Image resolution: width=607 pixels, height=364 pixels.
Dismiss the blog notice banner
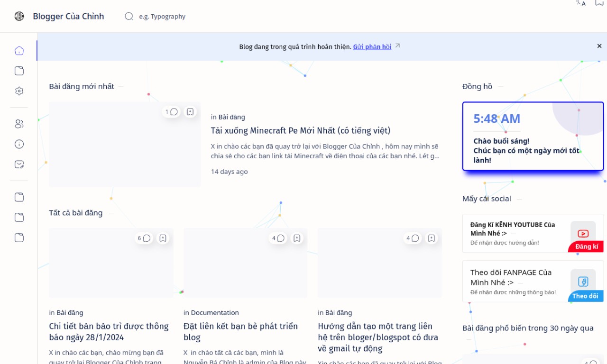(599, 46)
